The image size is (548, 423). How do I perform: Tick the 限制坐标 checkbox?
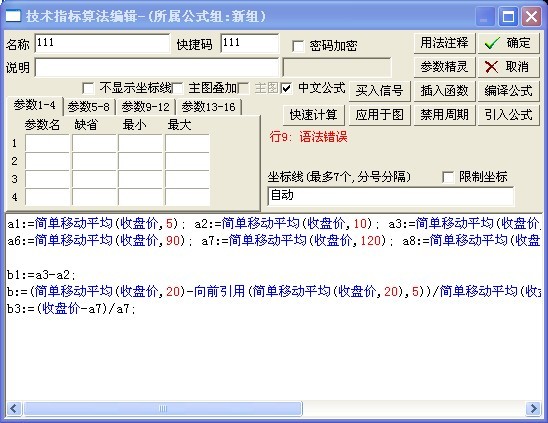[x=448, y=177]
